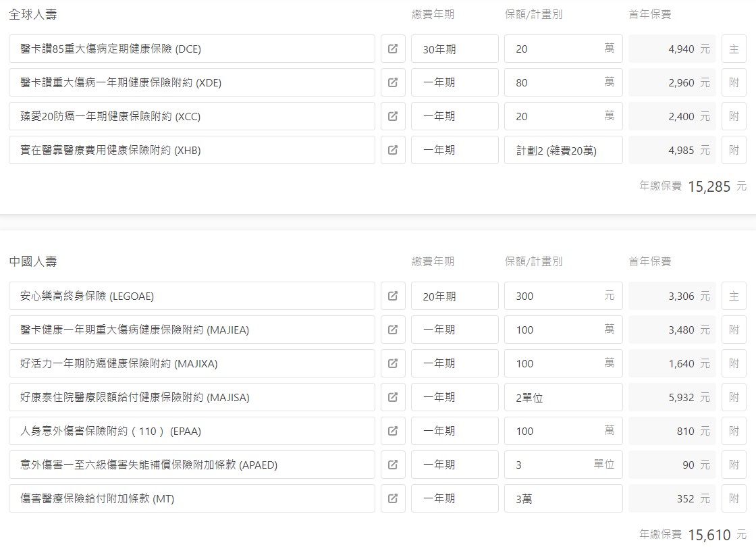
Task: Open the 一年期 payment term for XCC
Action: point(455,116)
